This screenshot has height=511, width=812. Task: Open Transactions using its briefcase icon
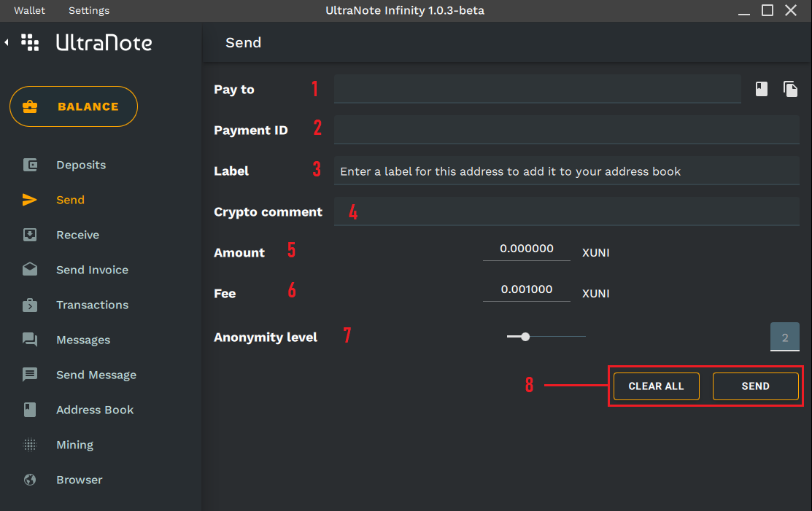[x=30, y=305]
